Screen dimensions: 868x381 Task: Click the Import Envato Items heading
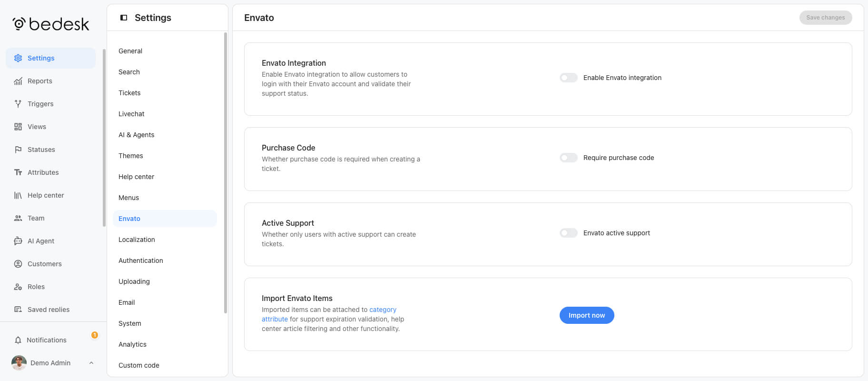(297, 298)
